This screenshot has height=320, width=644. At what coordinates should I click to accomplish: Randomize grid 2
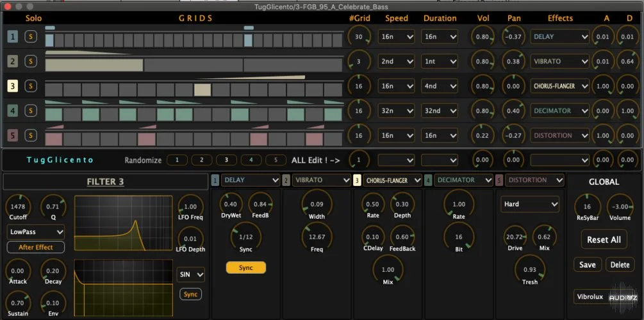pyautogui.click(x=202, y=160)
